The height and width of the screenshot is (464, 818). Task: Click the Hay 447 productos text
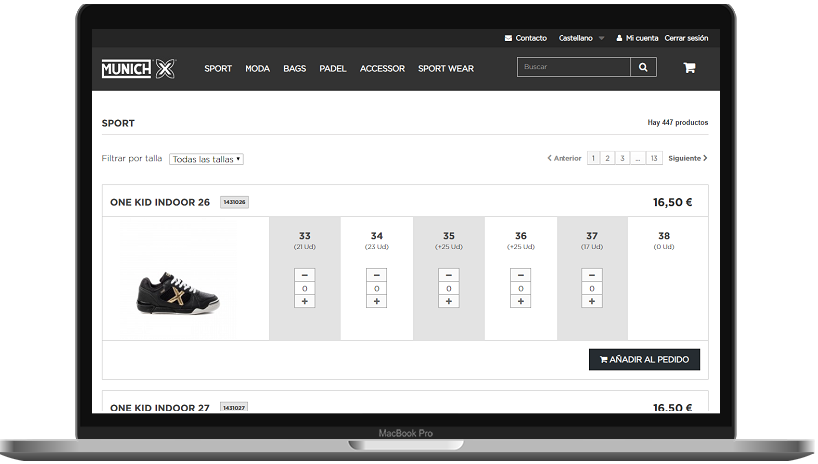click(x=678, y=123)
